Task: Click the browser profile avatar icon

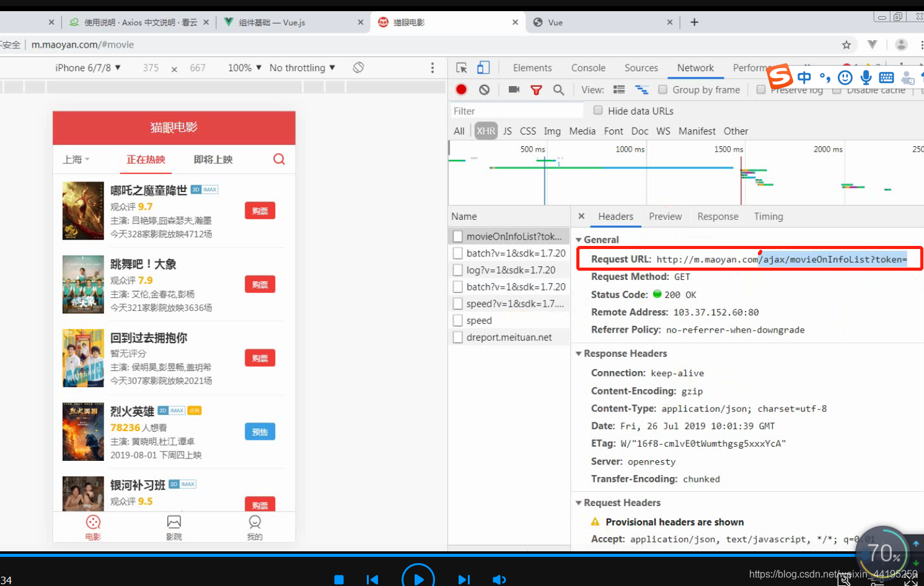Action: tap(902, 45)
